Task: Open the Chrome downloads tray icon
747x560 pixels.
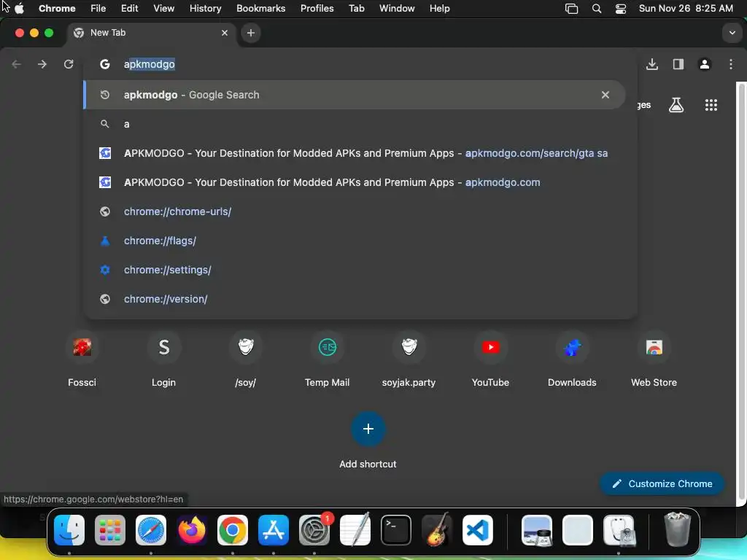Action: (x=652, y=64)
